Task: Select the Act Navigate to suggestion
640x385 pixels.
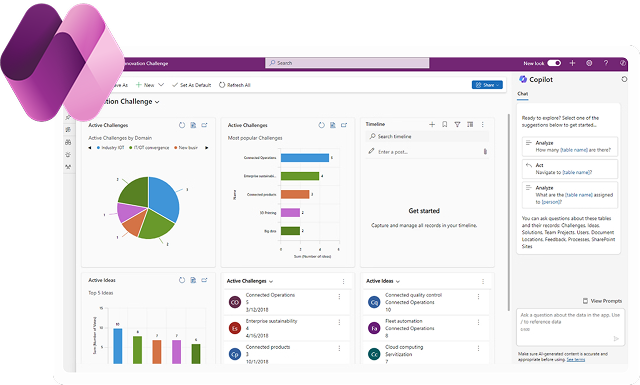Action: (570, 169)
